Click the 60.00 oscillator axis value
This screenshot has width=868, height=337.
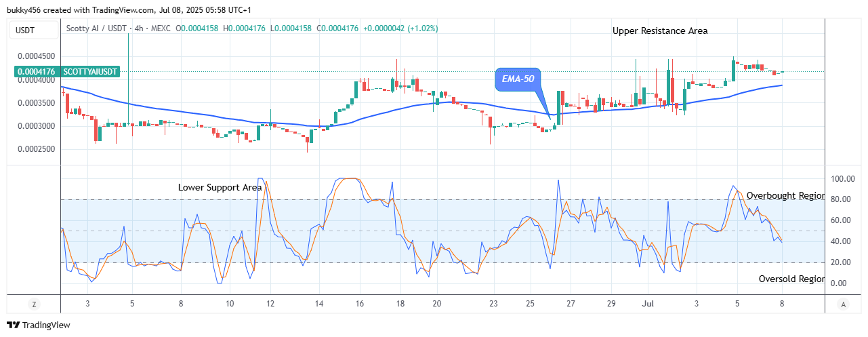(842, 220)
